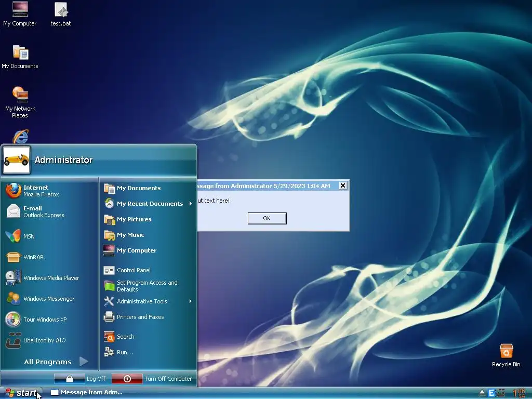Screen dimensions: 532x399
Task: Open My Documents in the Start menu
Action: [148, 188]
